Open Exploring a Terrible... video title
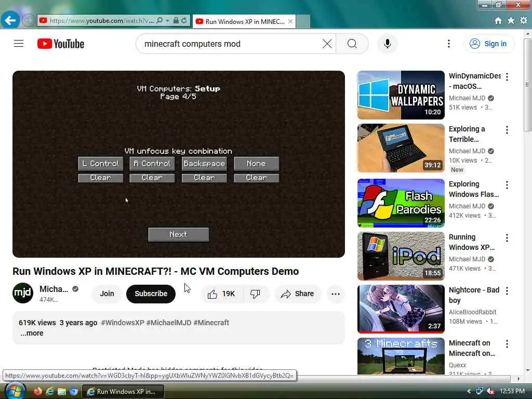532x399 pixels. coord(467,134)
